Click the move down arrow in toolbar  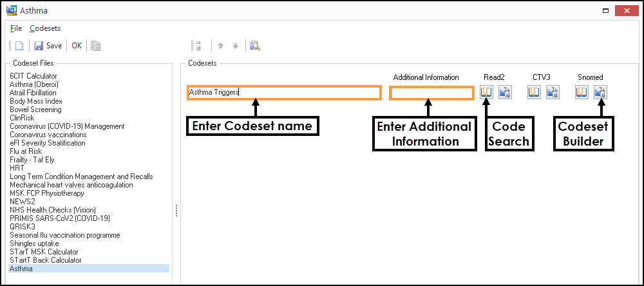pyautogui.click(x=235, y=46)
